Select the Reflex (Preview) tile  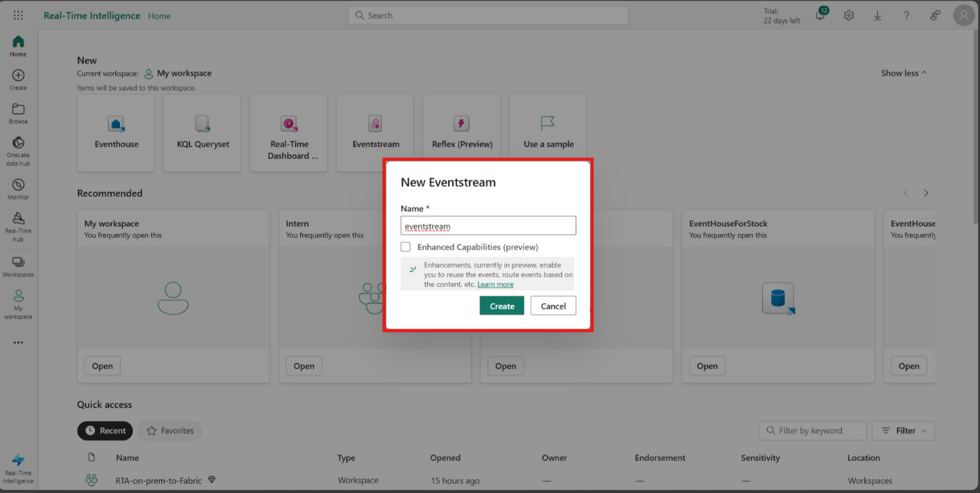(x=461, y=133)
